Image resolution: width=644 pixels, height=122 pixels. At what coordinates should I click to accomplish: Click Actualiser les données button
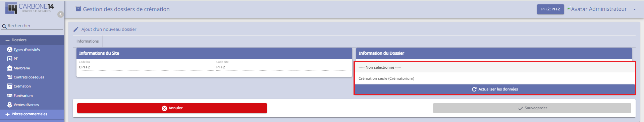point(495,89)
